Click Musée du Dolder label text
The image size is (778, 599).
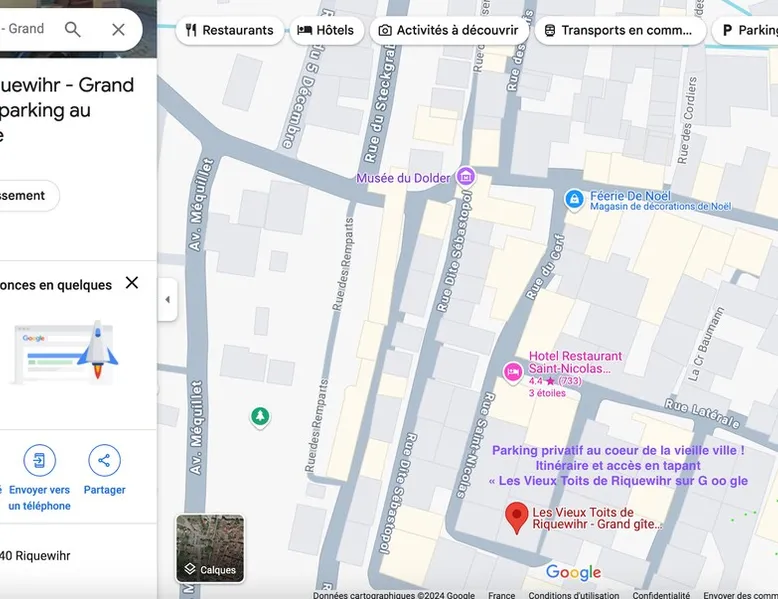(x=403, y=178)
